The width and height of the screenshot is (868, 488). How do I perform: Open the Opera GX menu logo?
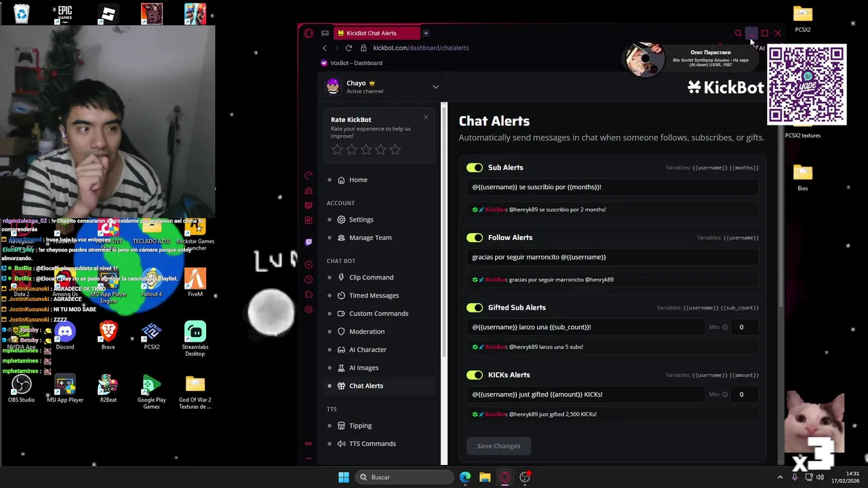309,33
